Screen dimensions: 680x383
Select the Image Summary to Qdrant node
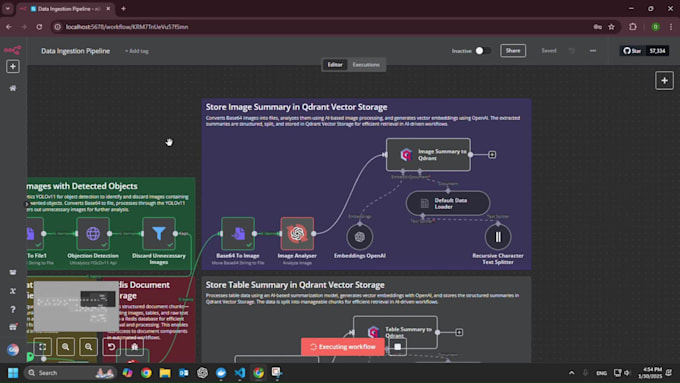[x=428, y=154]
